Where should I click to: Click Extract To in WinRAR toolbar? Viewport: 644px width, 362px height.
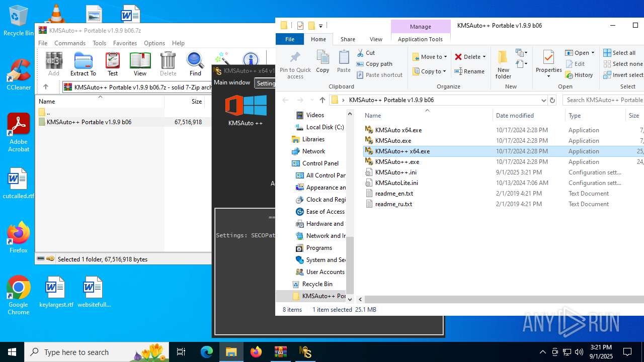[x=83, y=64]
